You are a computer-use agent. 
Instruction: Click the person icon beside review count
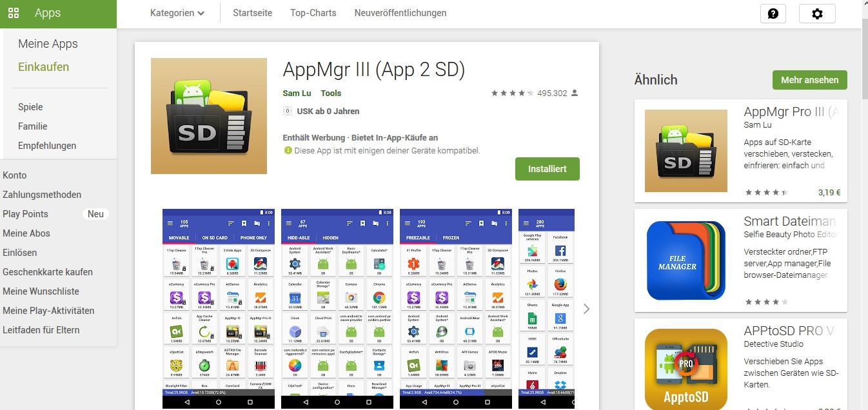575,93
